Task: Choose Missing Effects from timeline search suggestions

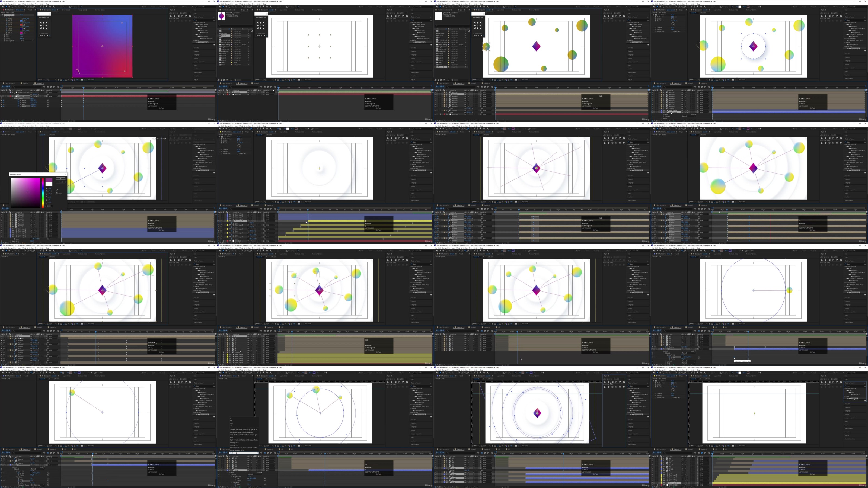Action: [x=235, y=442]
